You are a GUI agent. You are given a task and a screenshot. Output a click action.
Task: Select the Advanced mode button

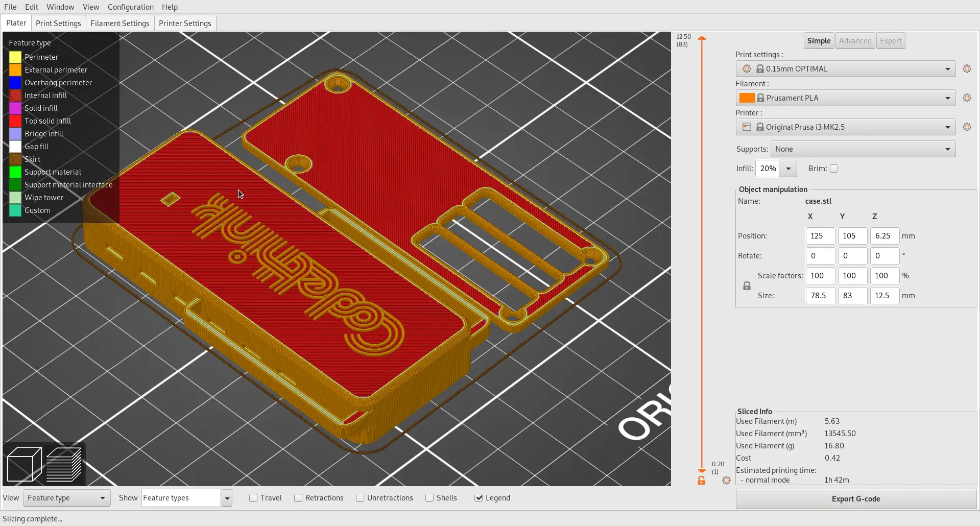click(x=855, y=41)
